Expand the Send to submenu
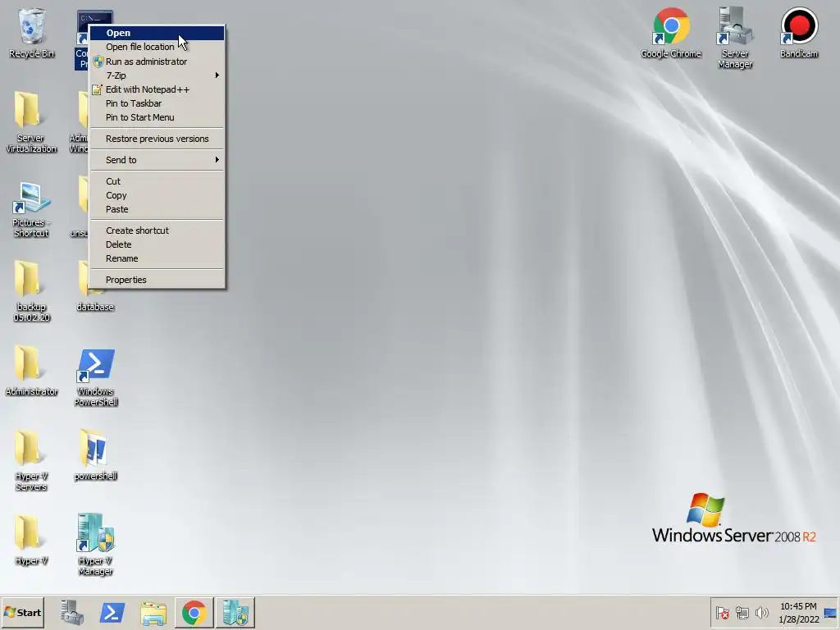 (x=157, y=160)
